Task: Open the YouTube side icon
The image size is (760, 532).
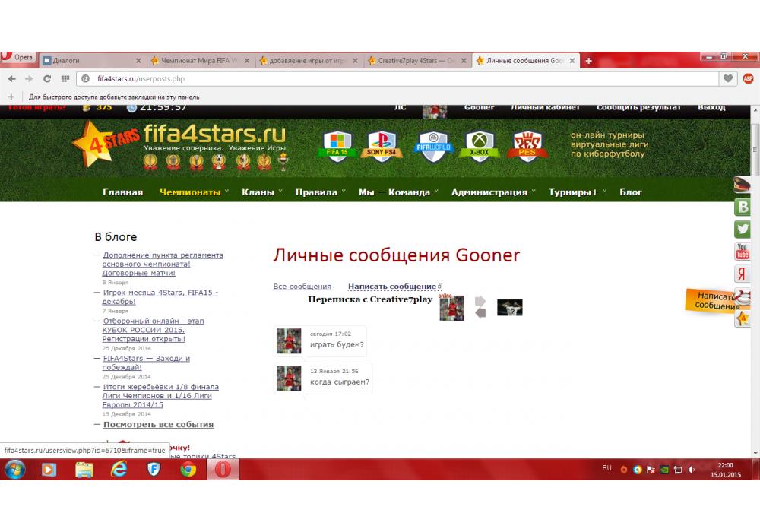Action: tap(742, 252)
